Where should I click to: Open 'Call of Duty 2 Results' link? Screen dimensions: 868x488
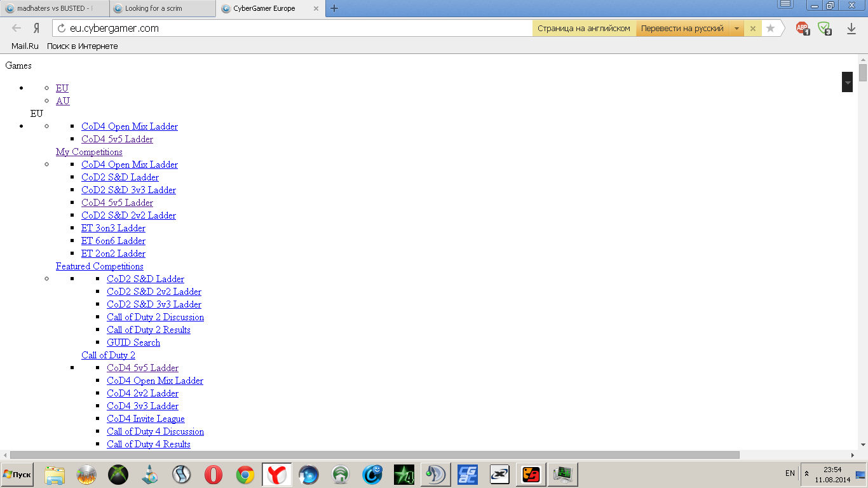click(x=149, y=330)
